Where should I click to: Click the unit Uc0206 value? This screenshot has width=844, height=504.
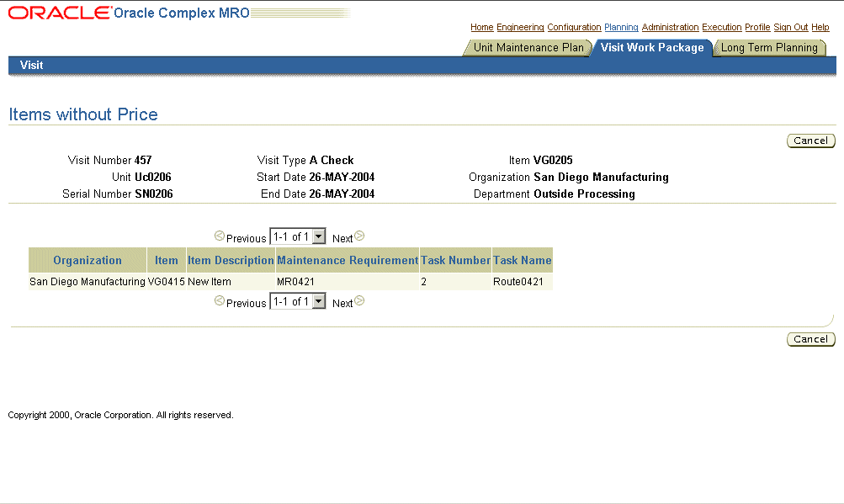tap(153, 177)
